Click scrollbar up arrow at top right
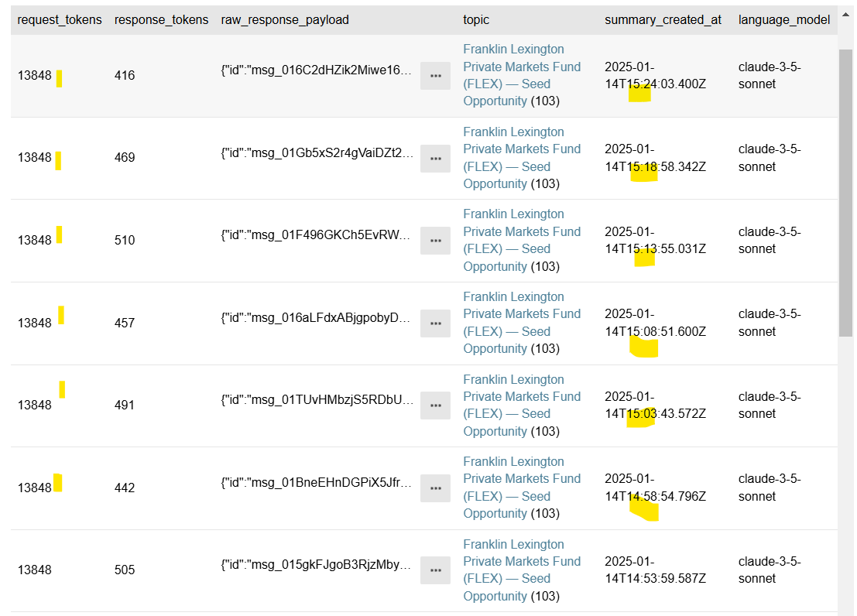 845,15
